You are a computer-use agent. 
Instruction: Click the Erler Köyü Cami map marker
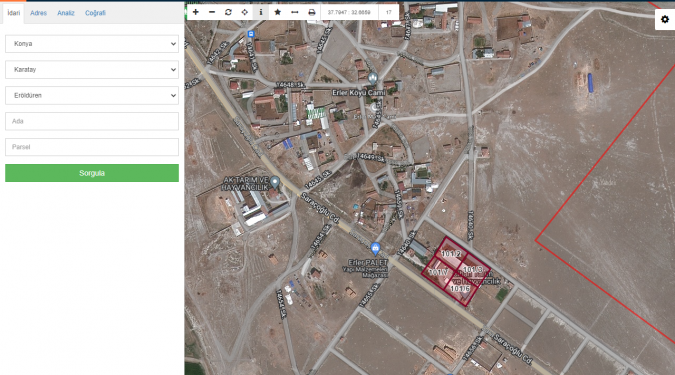pos(373,78)
